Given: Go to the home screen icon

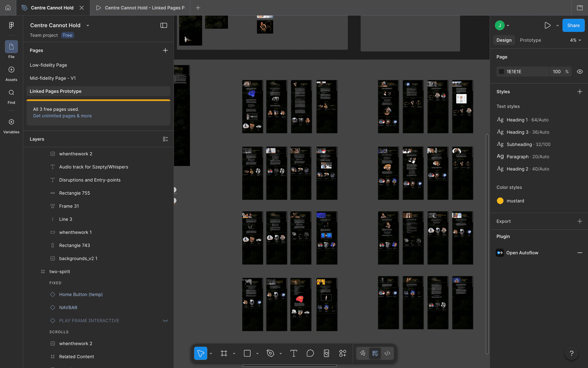Looking at the screenshot, I should pos(8,8).
